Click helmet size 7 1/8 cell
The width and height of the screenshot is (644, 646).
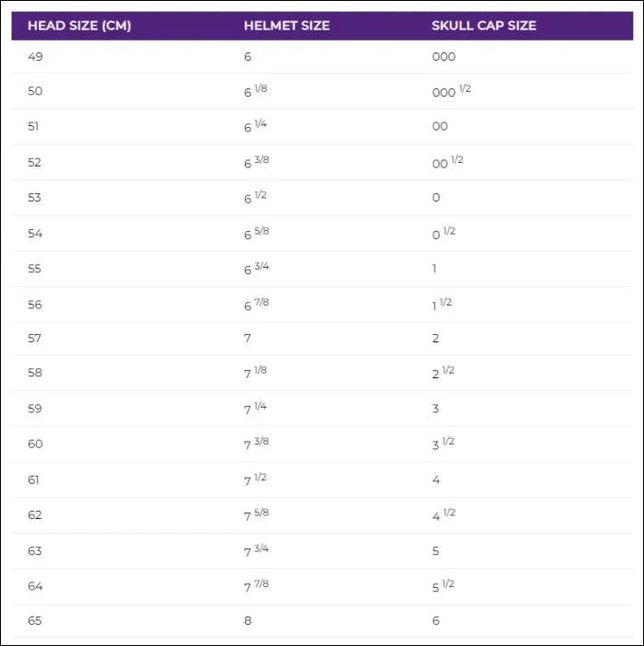[257, 374]
